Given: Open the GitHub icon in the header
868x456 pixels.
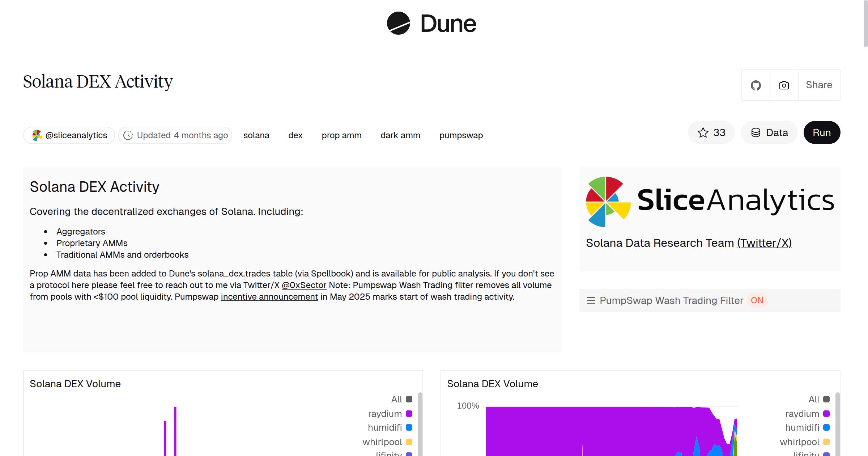Looking at the screenshot, I should (x=756, y=85).
